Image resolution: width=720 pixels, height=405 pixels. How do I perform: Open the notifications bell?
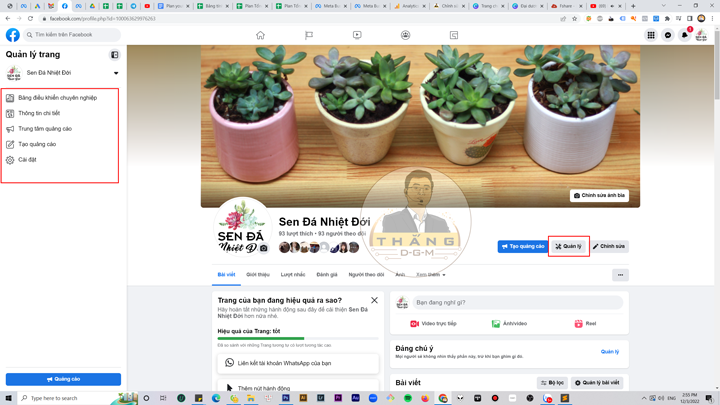coord(685,35)
